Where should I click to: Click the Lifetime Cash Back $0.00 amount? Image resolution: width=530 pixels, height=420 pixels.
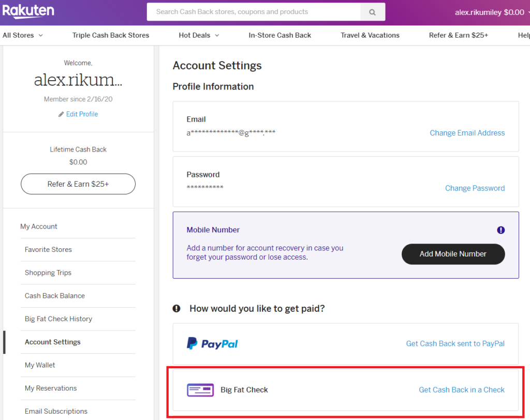pyautogui.click(x=78, y=162)
